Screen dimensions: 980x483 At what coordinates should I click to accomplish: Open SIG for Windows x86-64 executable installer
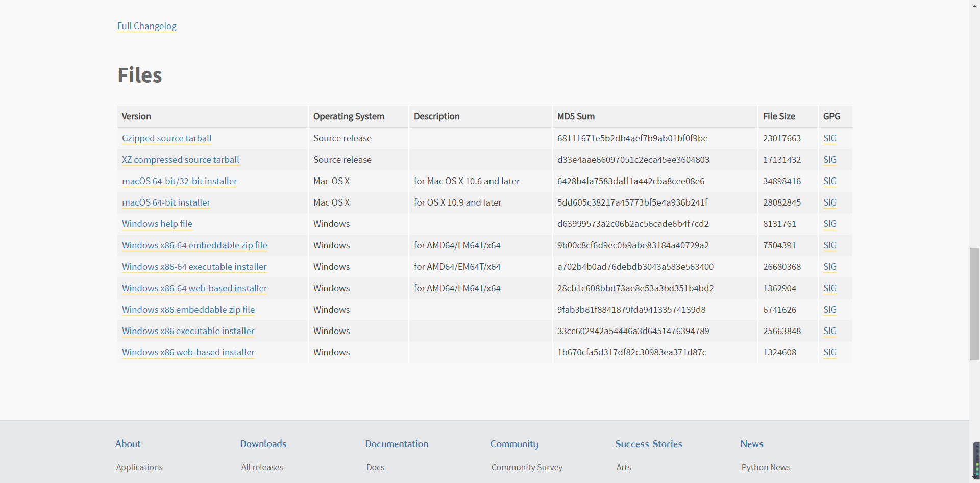[x=829, y=267]
